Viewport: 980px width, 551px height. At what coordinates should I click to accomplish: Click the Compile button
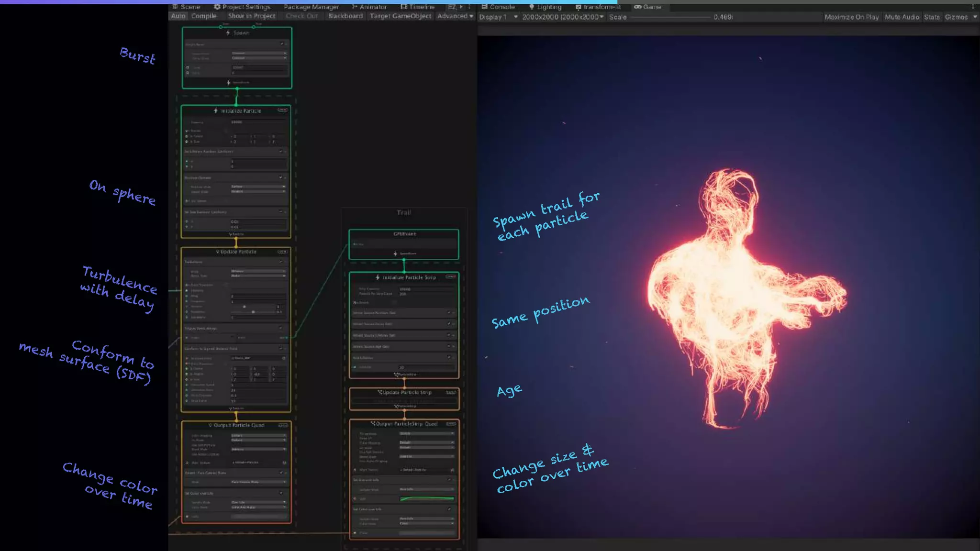click(x=204, y=16)
